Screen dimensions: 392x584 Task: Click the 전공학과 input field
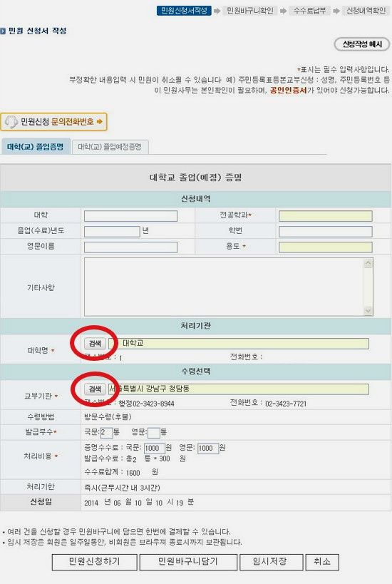pyautogui.click(x=326, y=216)
